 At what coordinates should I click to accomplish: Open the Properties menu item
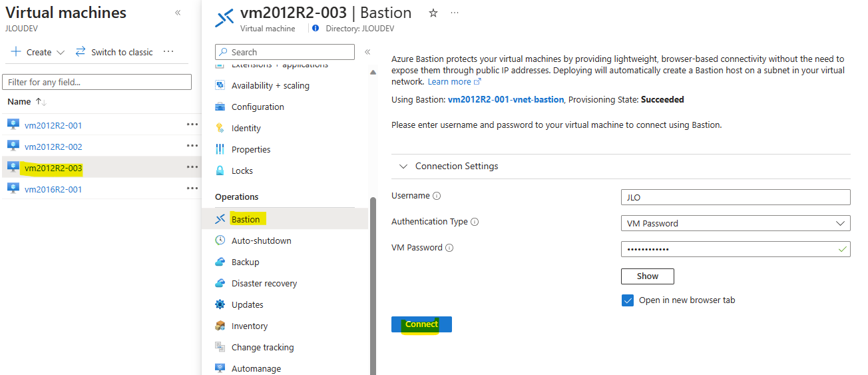[x=251, y=149]
